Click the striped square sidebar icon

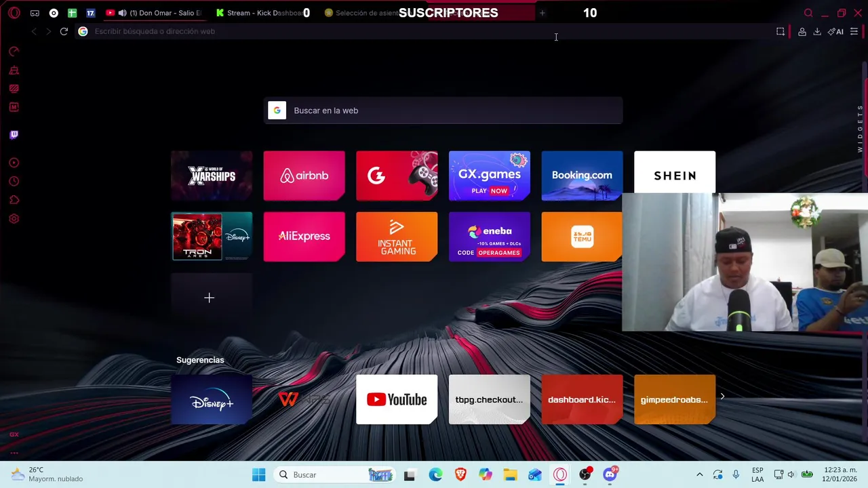[14, 88]
